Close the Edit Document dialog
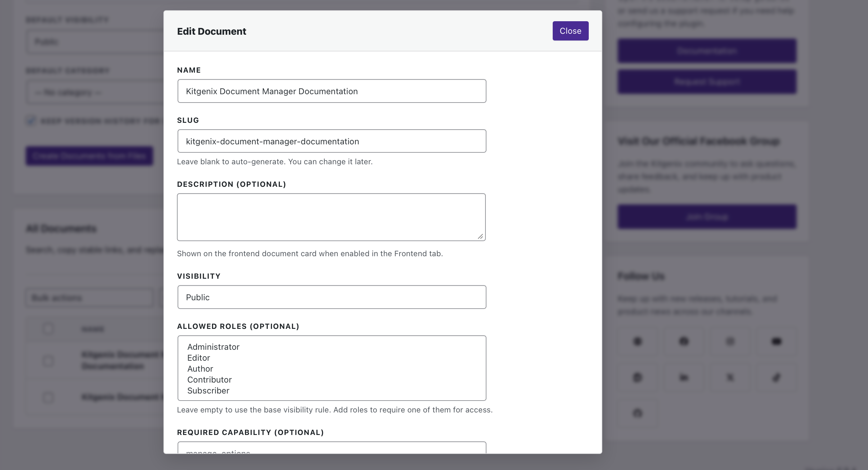Image resolution: width=868 pixels, height=470 pixels. coord(570,31)
